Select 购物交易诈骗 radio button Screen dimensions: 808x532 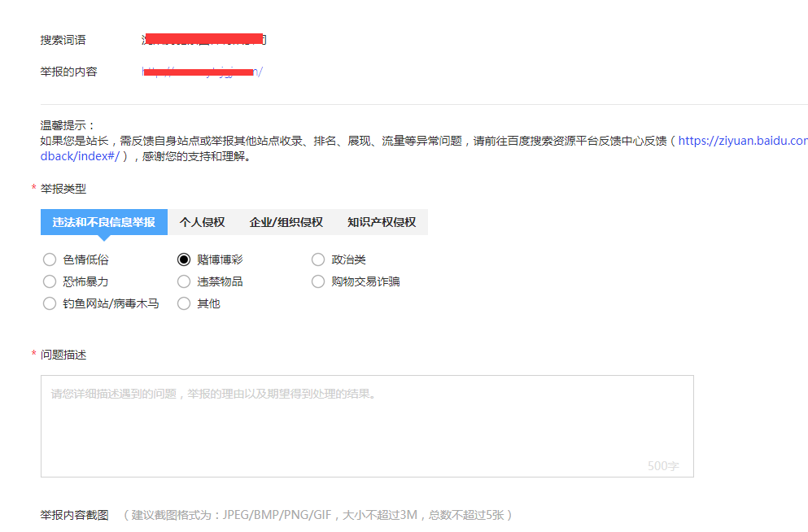click(317, 281)
